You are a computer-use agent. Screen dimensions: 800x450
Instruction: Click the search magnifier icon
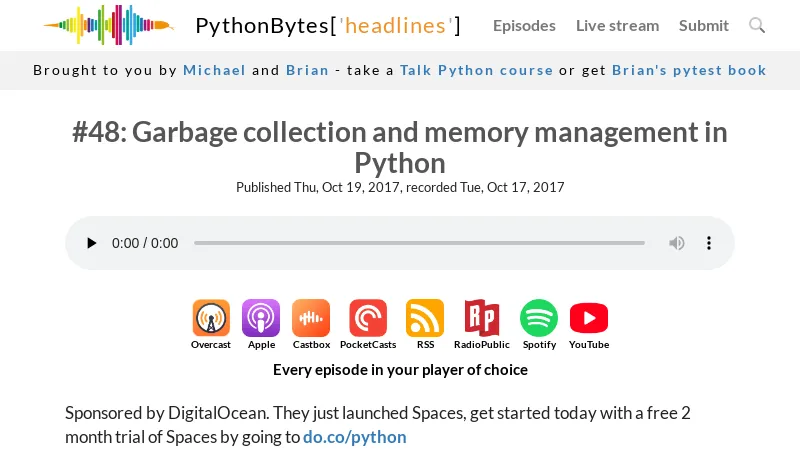point(757,25)
